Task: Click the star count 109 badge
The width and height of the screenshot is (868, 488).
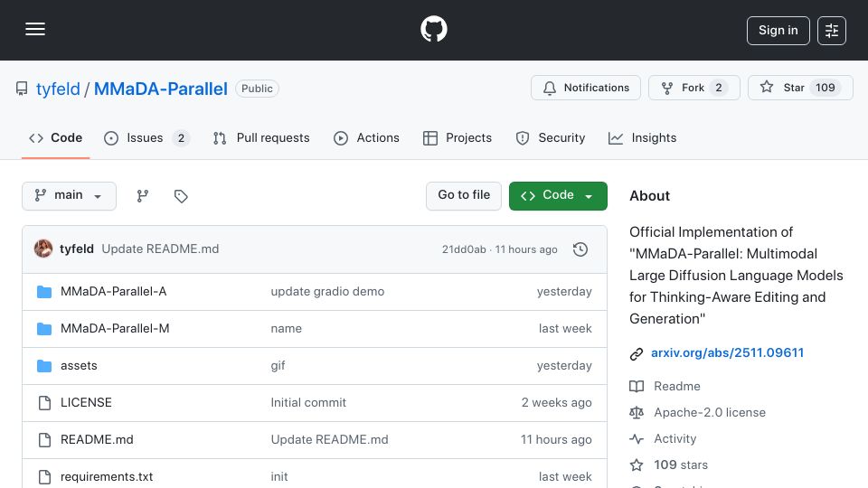Action: pyautogui.click(x=825, y=88)
